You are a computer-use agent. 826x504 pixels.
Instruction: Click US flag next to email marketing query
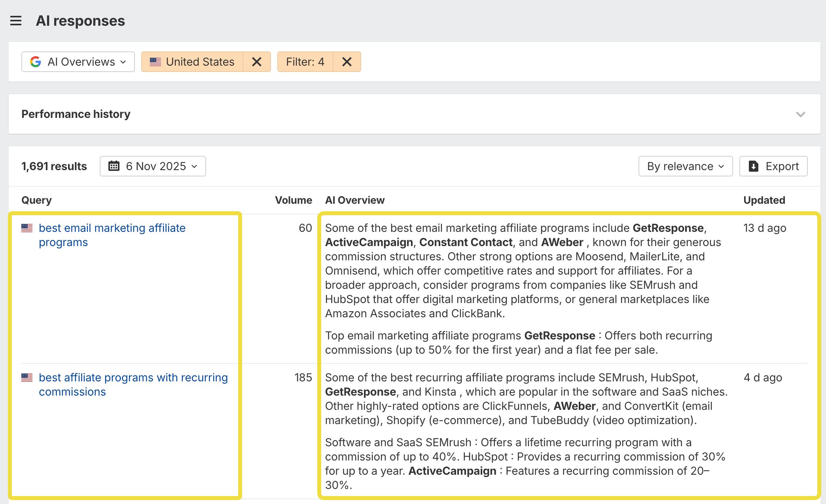tap(27, 228)
